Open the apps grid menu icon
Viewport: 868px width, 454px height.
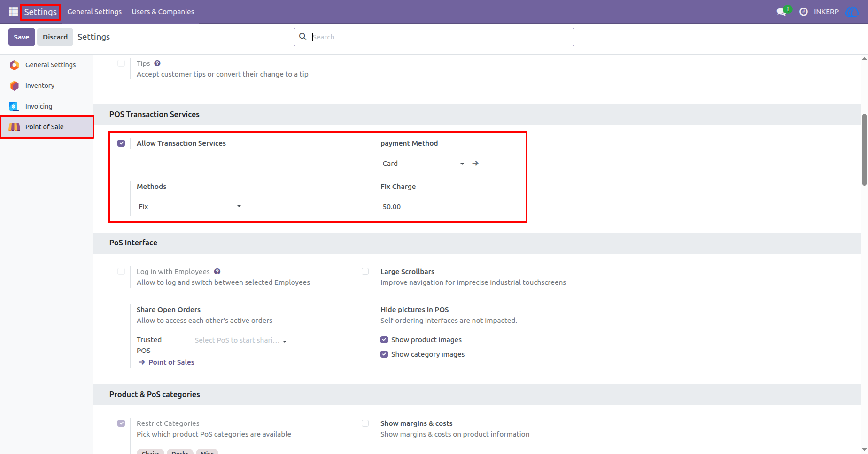[x=13, y=12]
